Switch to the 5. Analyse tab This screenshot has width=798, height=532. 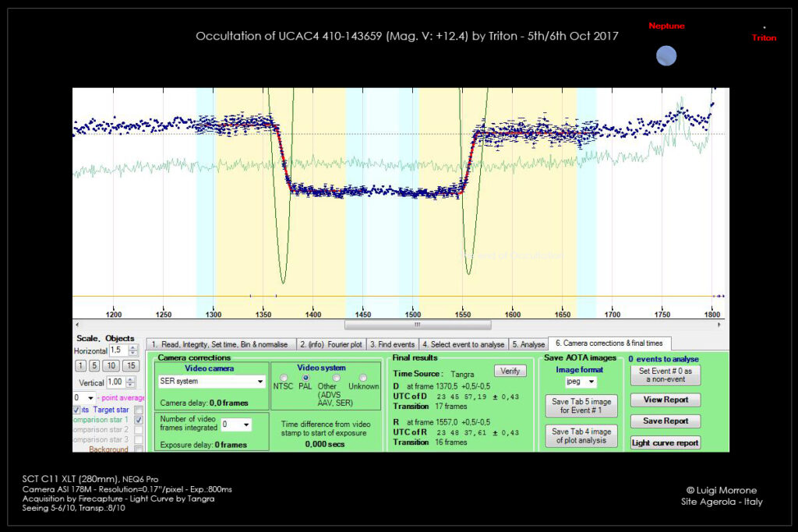tap(528, 344)
